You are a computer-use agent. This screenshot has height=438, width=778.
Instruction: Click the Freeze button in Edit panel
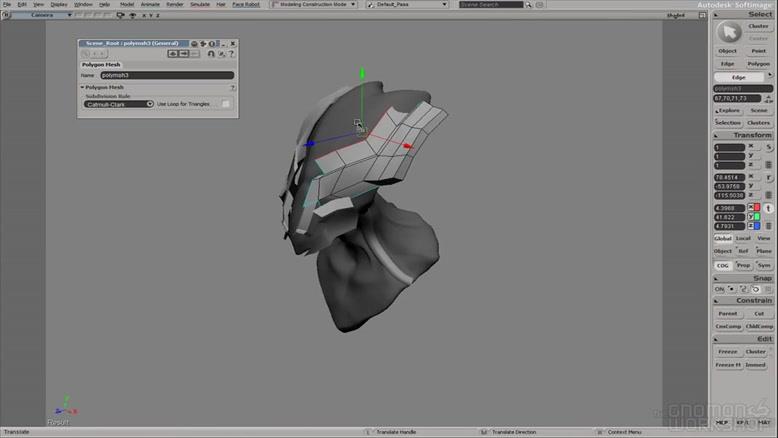[727, 351]
